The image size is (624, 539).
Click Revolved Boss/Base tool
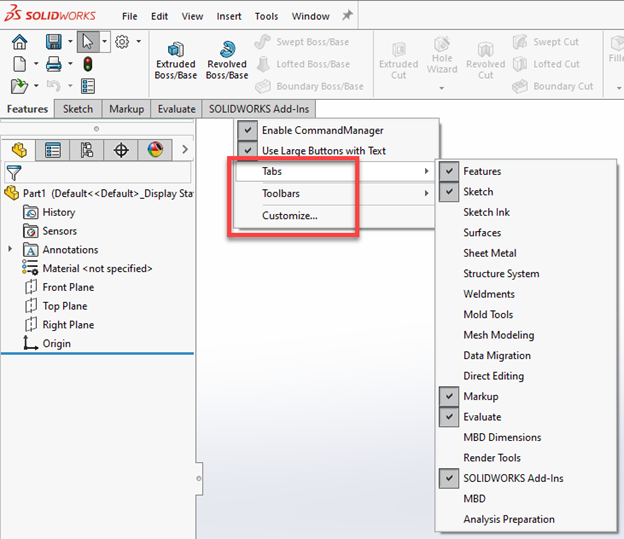pos(227,61)
